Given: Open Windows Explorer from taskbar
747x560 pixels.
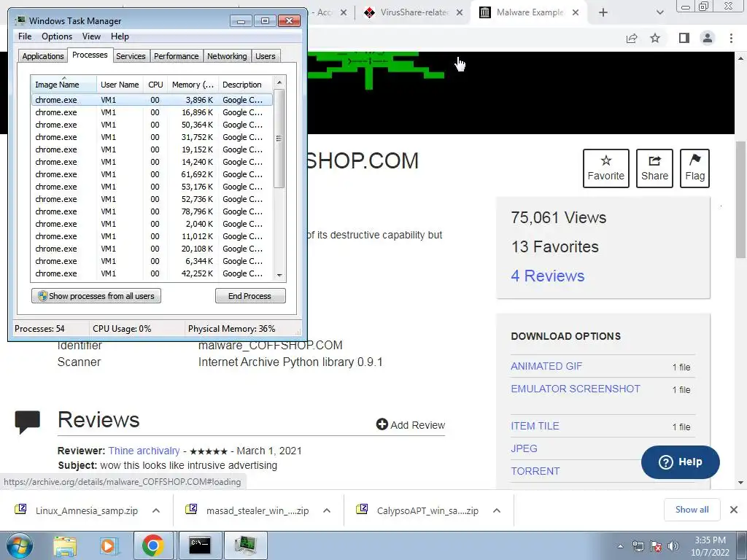Looking at the screenshot, I should click(65, 545).
